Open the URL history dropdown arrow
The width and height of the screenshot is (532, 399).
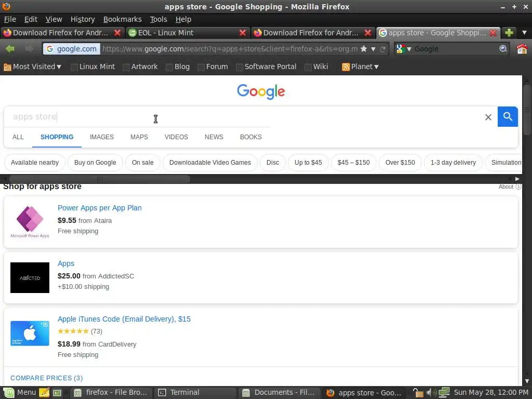point(373,49)
